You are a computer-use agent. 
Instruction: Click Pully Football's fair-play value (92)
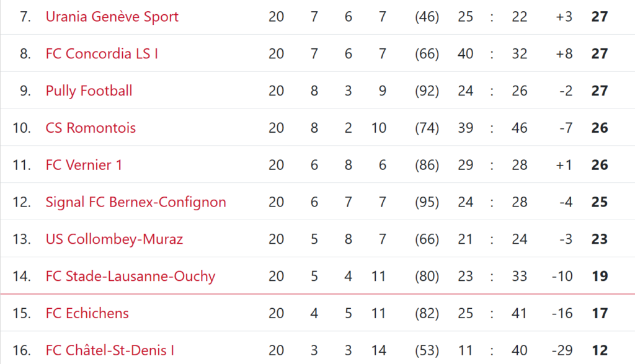click(x=427, y=91)
